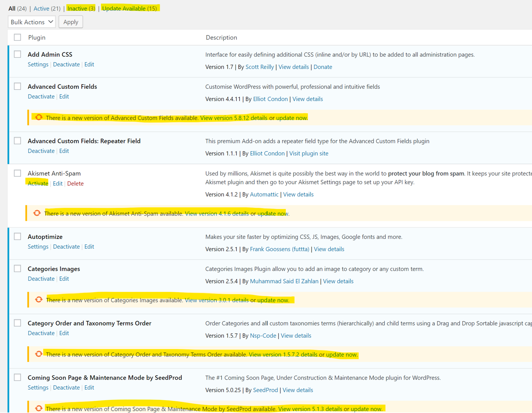The height and width of the screenshot is (413, 532).
Task: Open Autoptimize Settings
Action: 38,247
